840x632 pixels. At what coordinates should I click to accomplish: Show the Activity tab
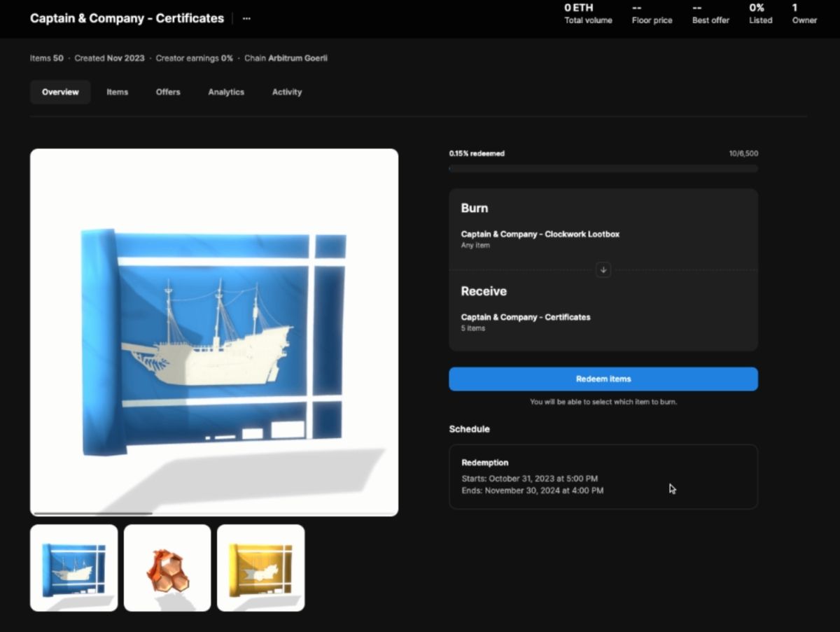pyautogui.click(x=287, y=92)
